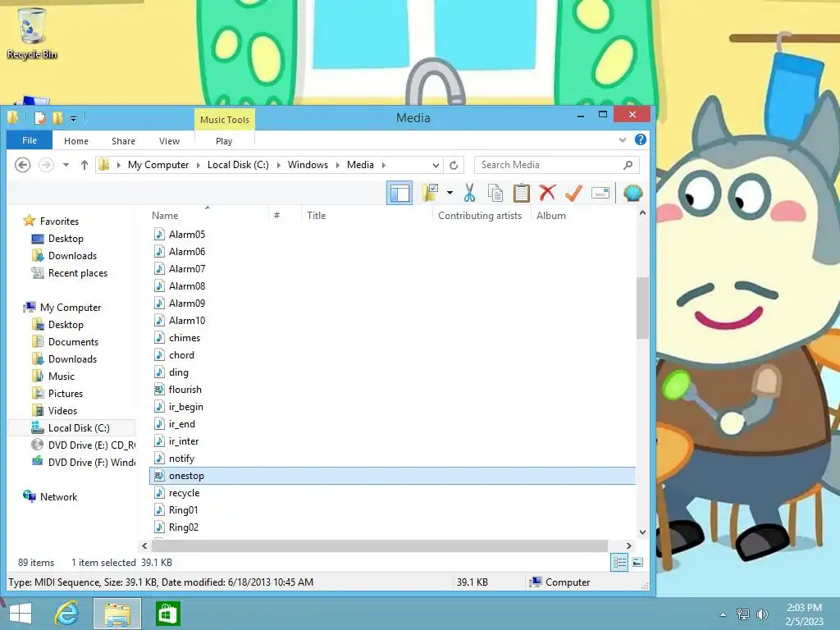The width and height of the screenshot is (840, 630).
Task: Open the address bar history dropdown
Action: tap(436, 165)
